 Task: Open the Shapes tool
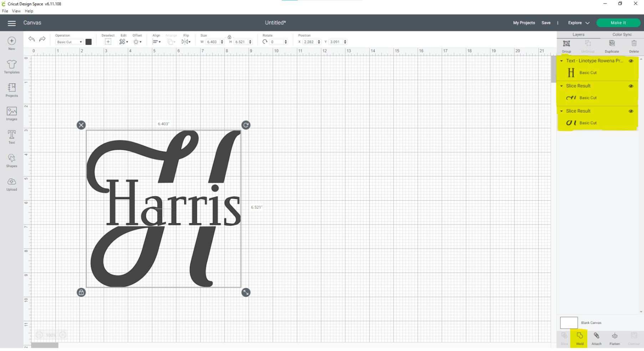click(x=11, y=160)
